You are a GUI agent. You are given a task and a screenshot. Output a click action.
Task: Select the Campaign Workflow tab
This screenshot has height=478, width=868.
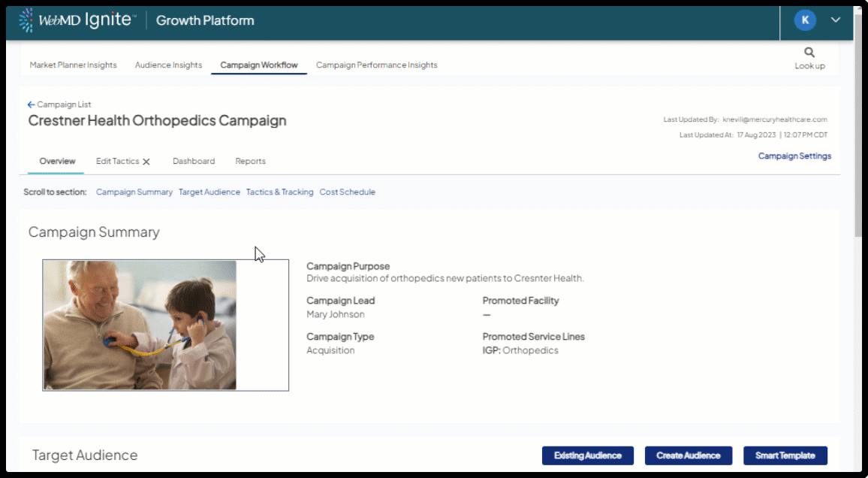tap(258, 65)
